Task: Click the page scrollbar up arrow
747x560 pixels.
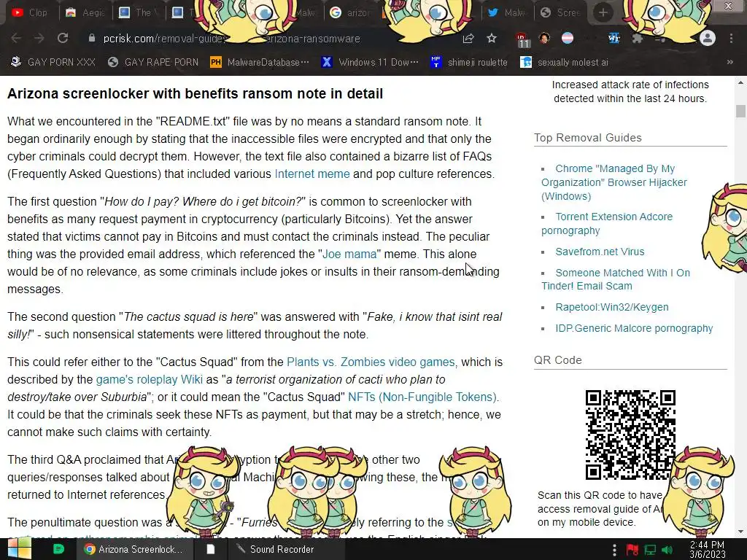Action: tap(740, 82)
